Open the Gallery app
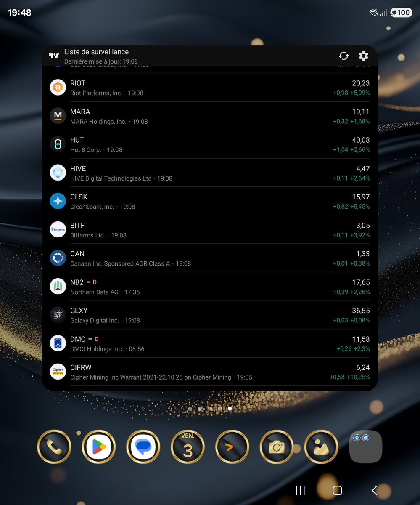The width and height of the screenshot is (420, 505). pyautogui.click(x=321, y=447)
